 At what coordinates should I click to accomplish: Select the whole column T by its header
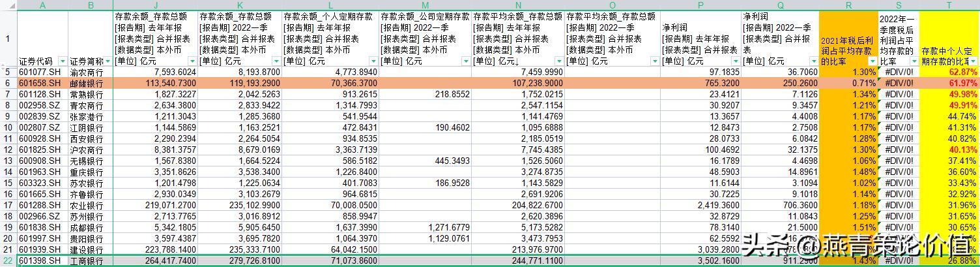[x=949, y=5]
